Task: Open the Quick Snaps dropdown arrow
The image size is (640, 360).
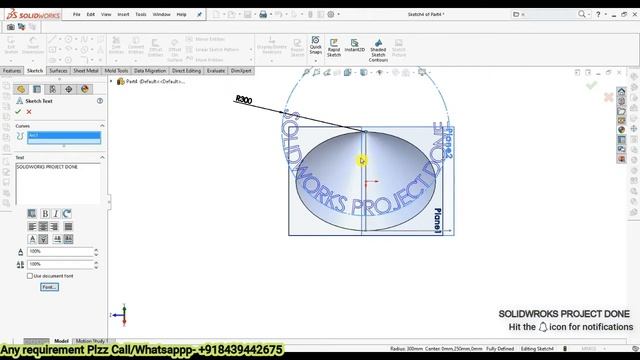Action: (x=316, y=60)
